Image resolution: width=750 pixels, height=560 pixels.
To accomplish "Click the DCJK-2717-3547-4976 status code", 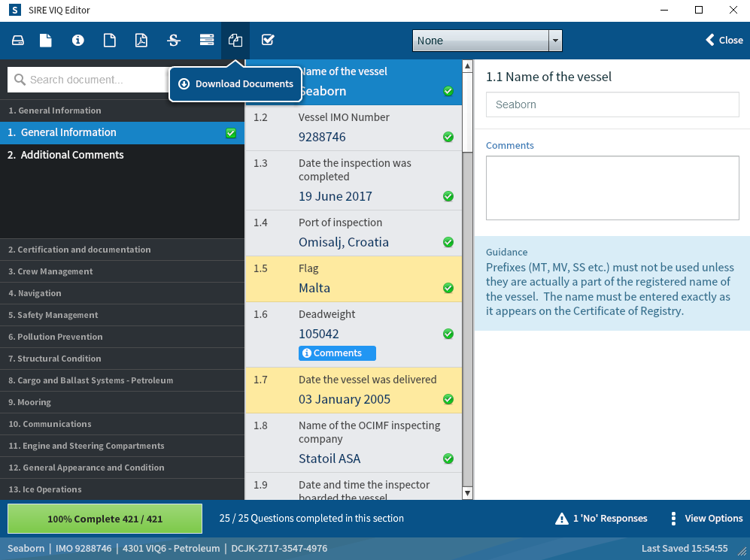I will click(279, 549).
